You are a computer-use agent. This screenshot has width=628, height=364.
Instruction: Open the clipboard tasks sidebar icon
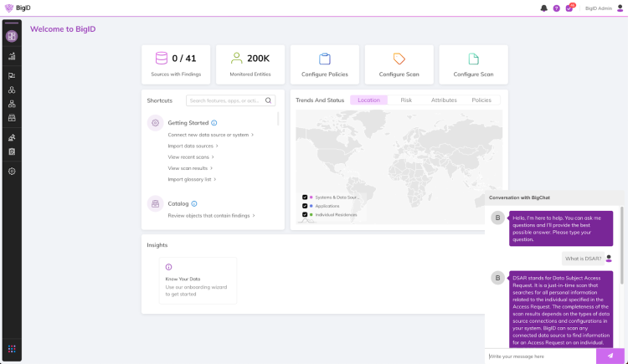click(12, 151)
